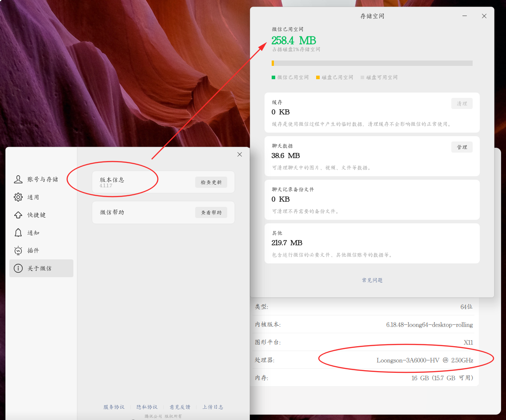Click orange 磁盘已用空间 legend swatch
The image size is (506, 420).
tap(318, 77)
